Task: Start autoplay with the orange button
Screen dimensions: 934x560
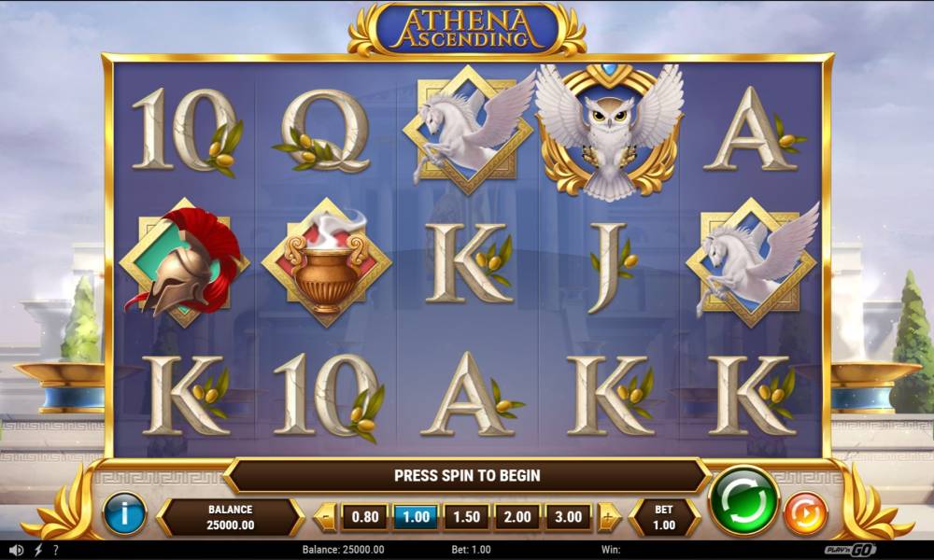Action: coord(805,513)
